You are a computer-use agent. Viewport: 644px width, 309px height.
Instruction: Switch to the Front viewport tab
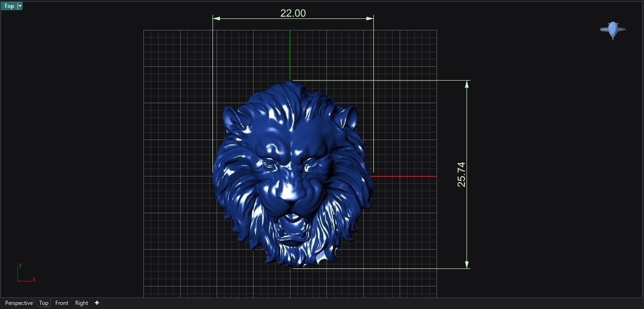62,303
